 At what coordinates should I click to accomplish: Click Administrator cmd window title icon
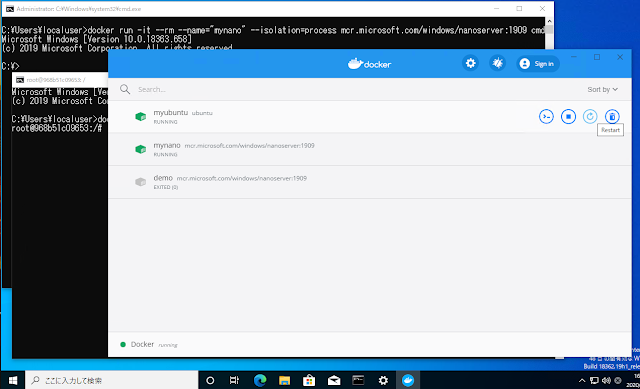tap(10, 9)
